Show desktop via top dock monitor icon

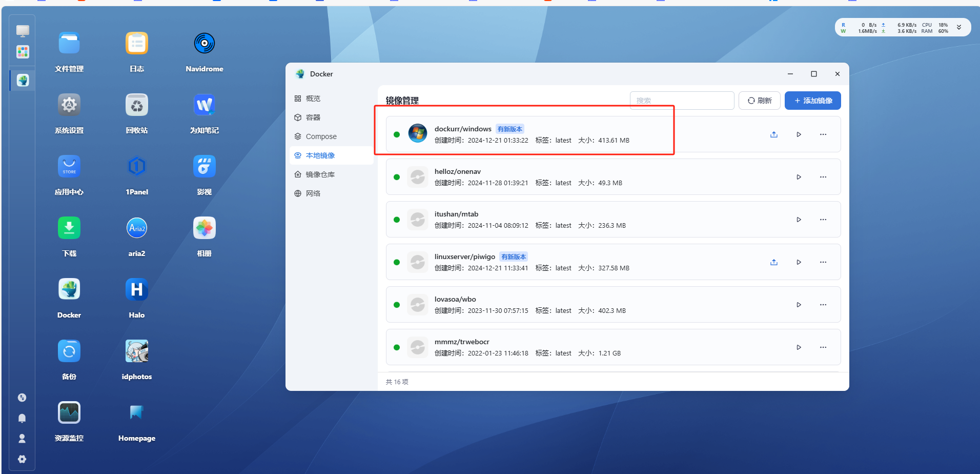(23, 31)
